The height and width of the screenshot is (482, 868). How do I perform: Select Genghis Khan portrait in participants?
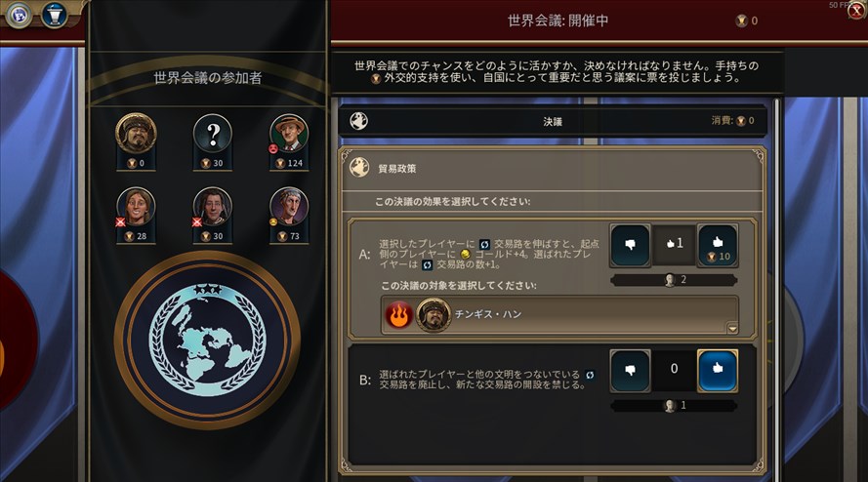pyautogui.click(x=136, y=134)
